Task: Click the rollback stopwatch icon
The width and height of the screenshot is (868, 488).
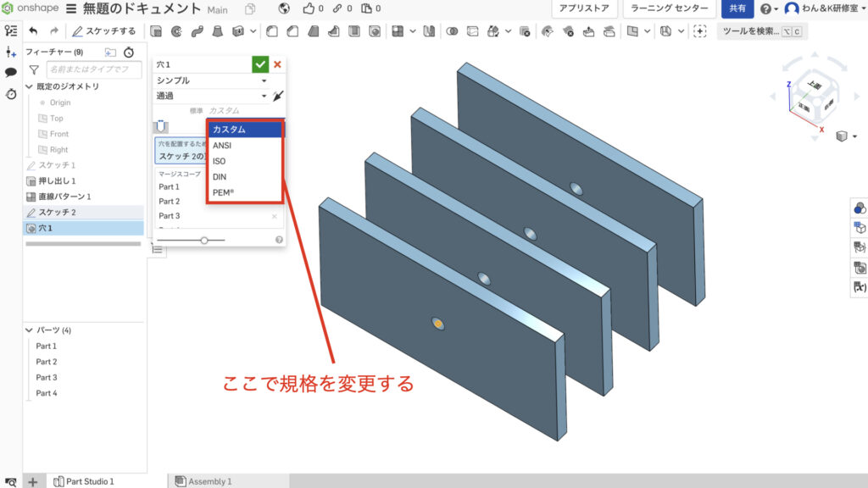Action: (x=129, y=52)
